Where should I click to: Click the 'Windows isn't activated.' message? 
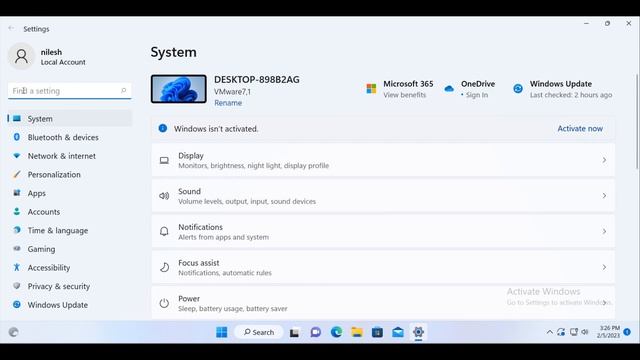(x=216, y=129)
